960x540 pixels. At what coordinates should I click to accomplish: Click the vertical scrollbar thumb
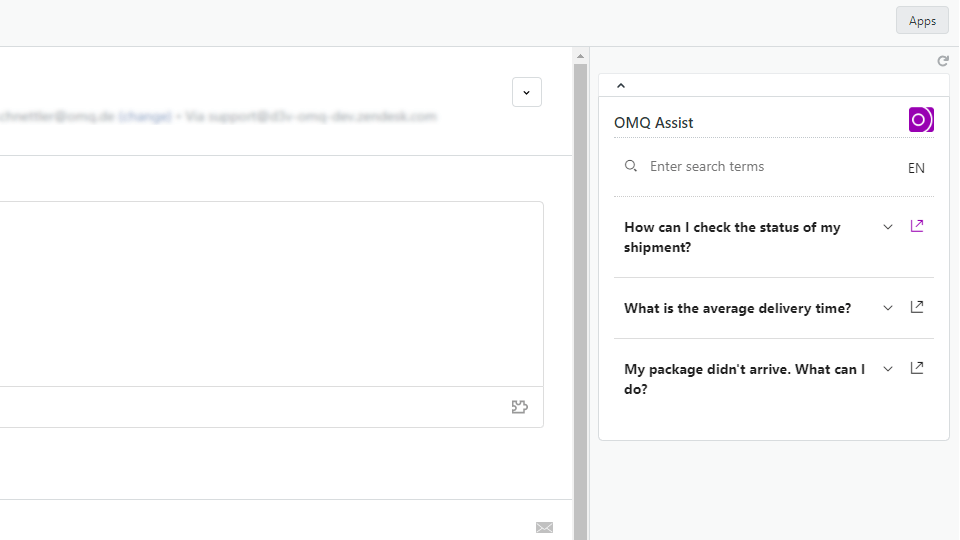click(x=580, y=300)
